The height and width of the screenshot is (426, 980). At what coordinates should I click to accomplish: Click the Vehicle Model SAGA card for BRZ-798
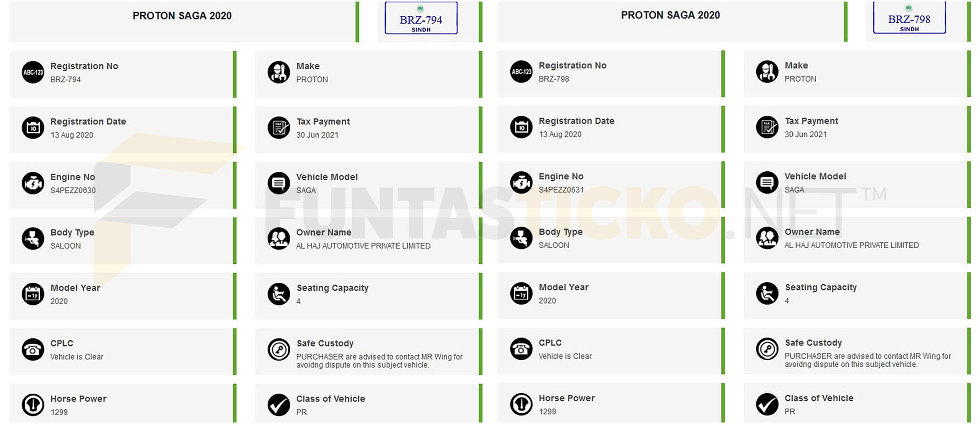(x=857, y=185)
